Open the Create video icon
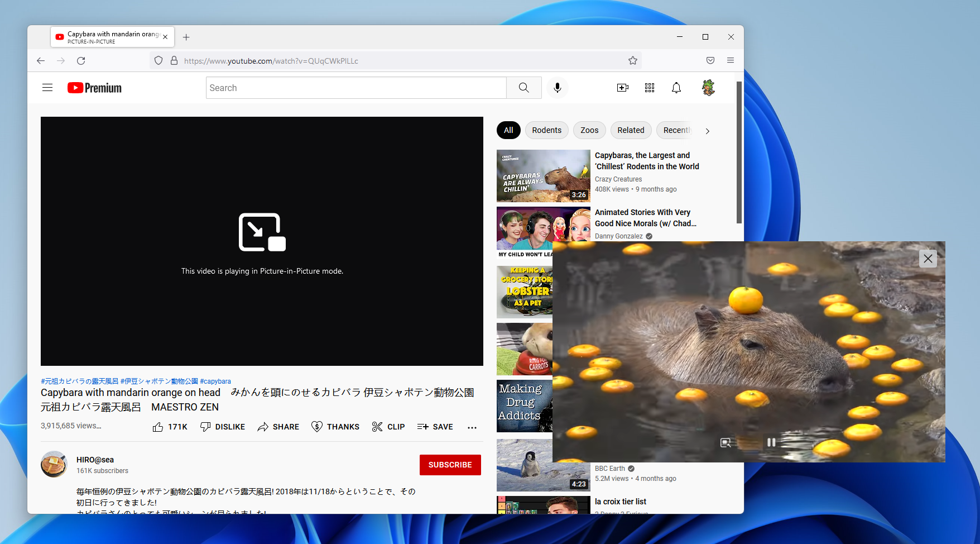The image size is (980, 544). click(x=623, y=88)
